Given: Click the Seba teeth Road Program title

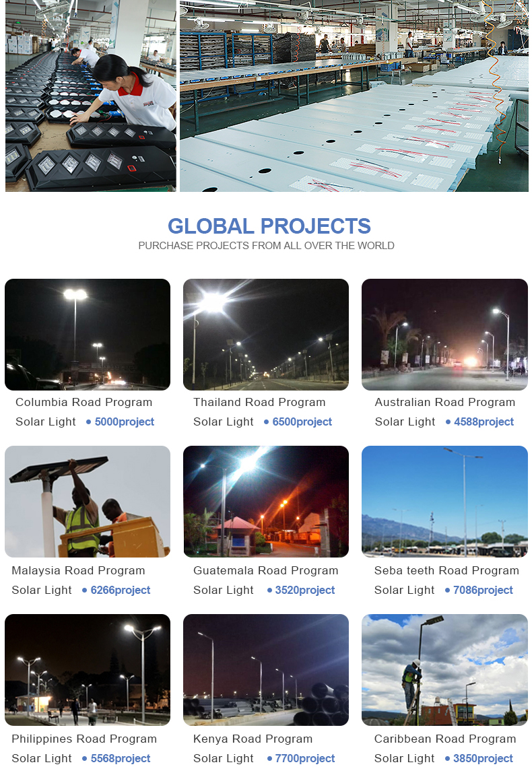Looking at the screenshot, I should (447, 570).
